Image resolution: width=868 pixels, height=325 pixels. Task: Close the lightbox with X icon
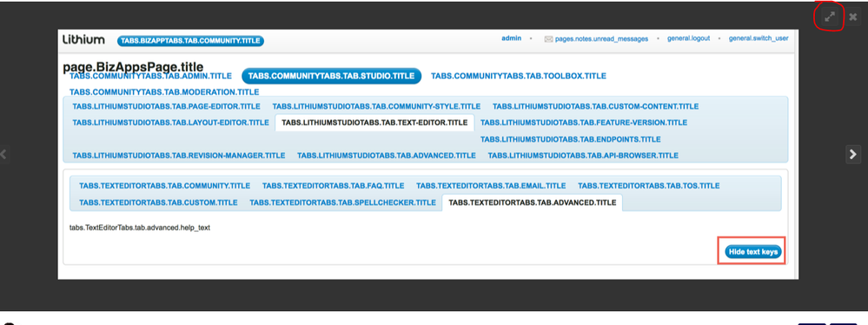[852, 17]
